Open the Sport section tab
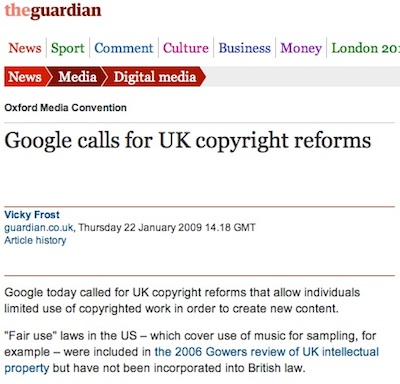 [68, 48]
